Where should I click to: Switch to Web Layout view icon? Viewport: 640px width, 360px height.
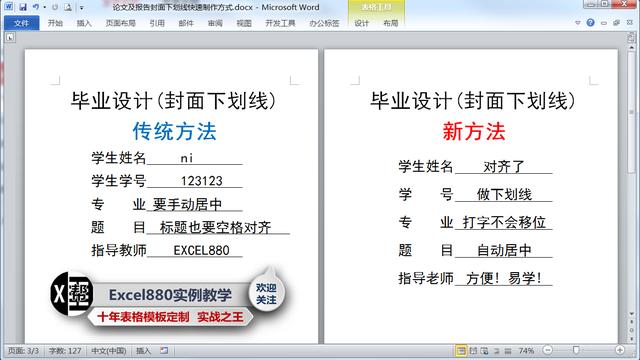[484, 350]
